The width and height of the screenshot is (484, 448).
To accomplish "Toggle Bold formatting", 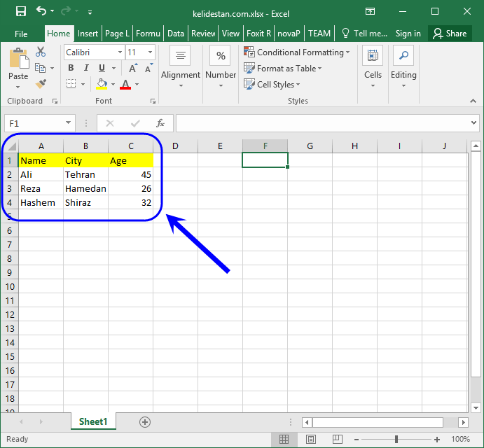I will tap(71, 68).
